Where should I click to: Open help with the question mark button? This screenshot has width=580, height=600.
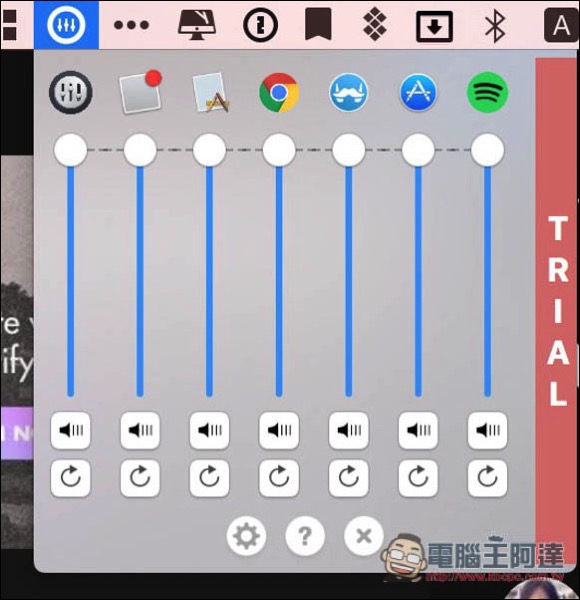305,536
